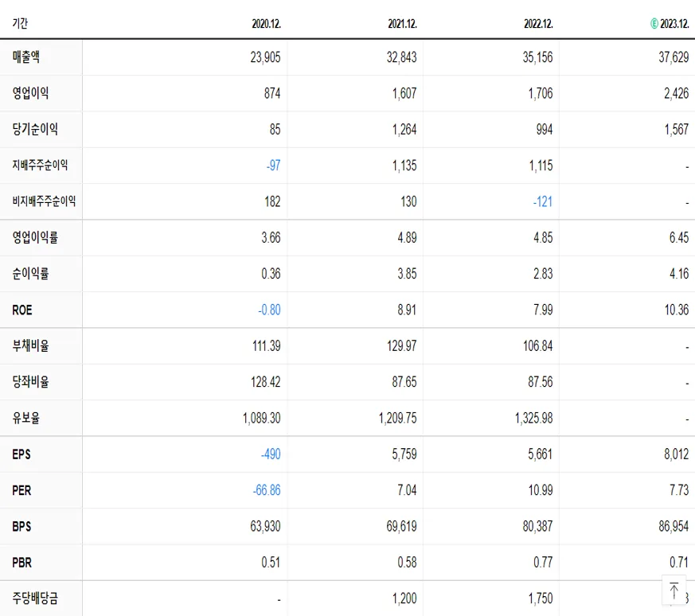Select the blue -0.80 ROE value
Screen dimensions: 695x616
tap(270, 310)
